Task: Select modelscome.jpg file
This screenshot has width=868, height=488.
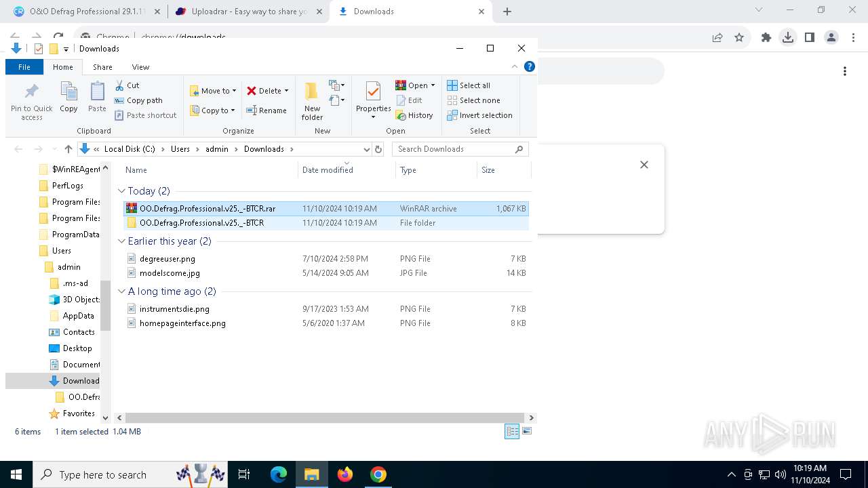Action: tap(326, 273)
